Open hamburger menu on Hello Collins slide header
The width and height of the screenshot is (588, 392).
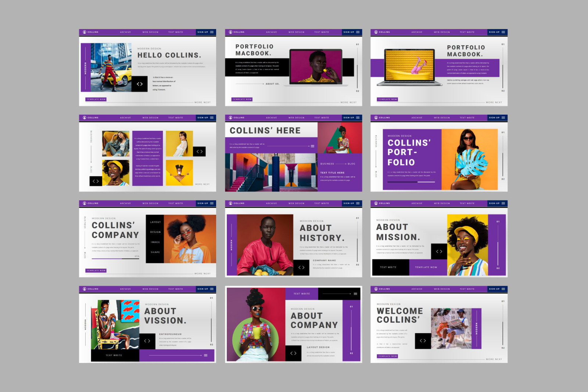click(x=212, y=32)
